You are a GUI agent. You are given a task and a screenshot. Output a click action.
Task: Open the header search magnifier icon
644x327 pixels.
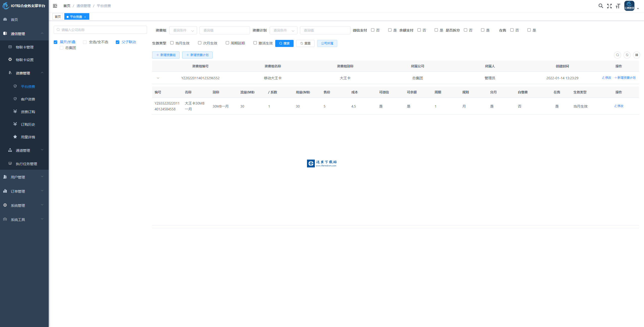[601, 6]
